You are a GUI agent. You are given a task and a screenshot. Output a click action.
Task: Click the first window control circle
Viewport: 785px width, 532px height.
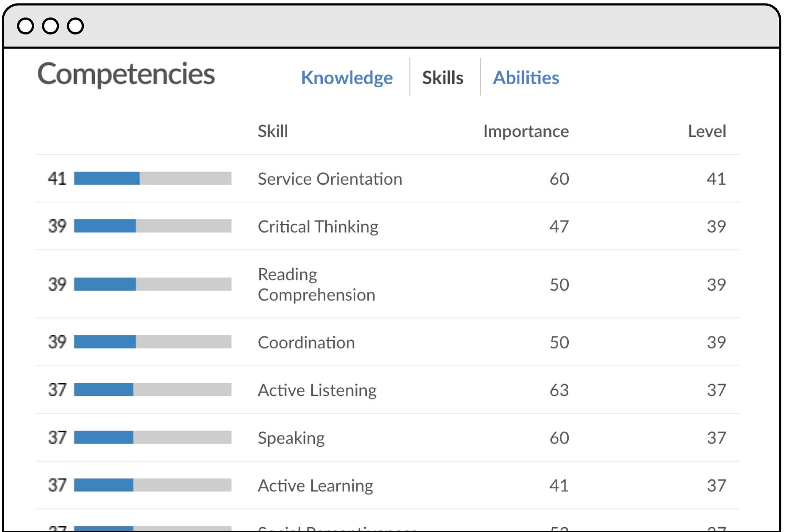[26, 26]
